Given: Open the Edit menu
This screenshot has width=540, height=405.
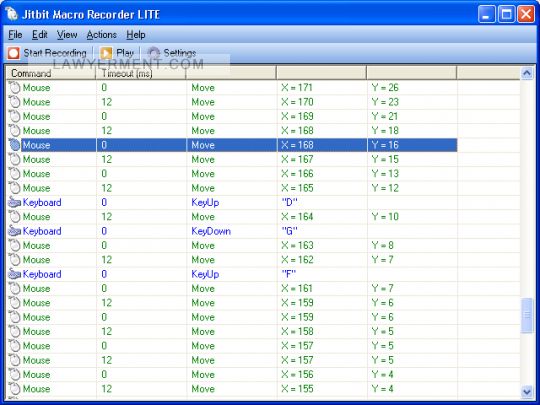Looking at the screenshot, I should pyautogui.click(x=40, y=35).
